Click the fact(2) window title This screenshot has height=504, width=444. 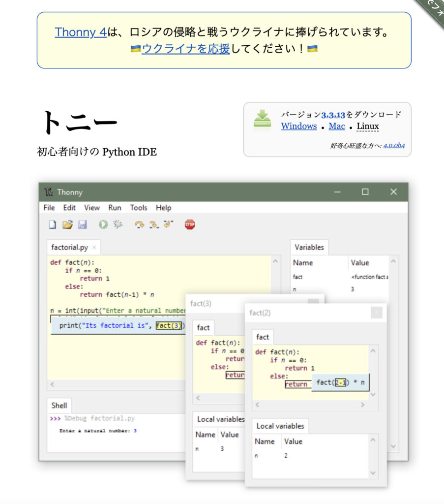click(x=260, y=313)
